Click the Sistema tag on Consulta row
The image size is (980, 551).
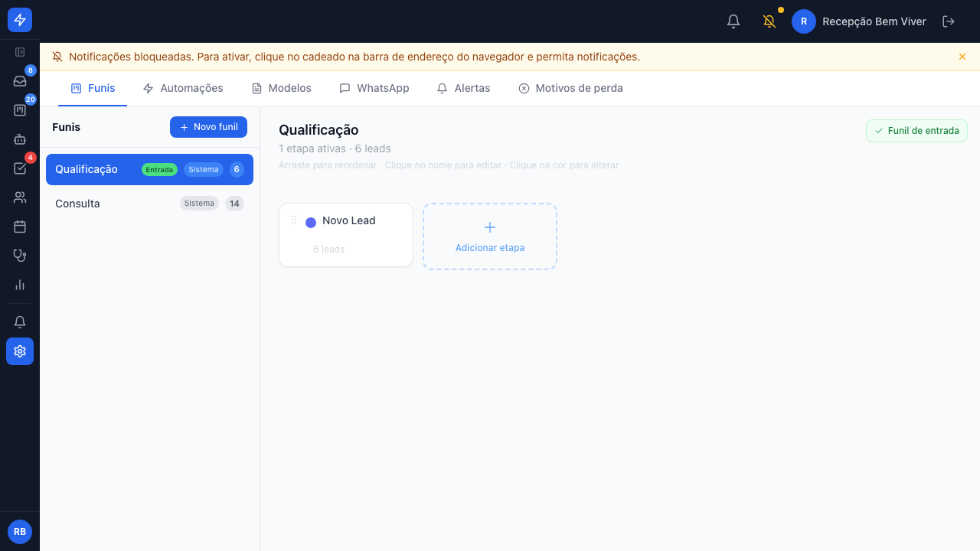pyautogui.click(x=199, y=204)
